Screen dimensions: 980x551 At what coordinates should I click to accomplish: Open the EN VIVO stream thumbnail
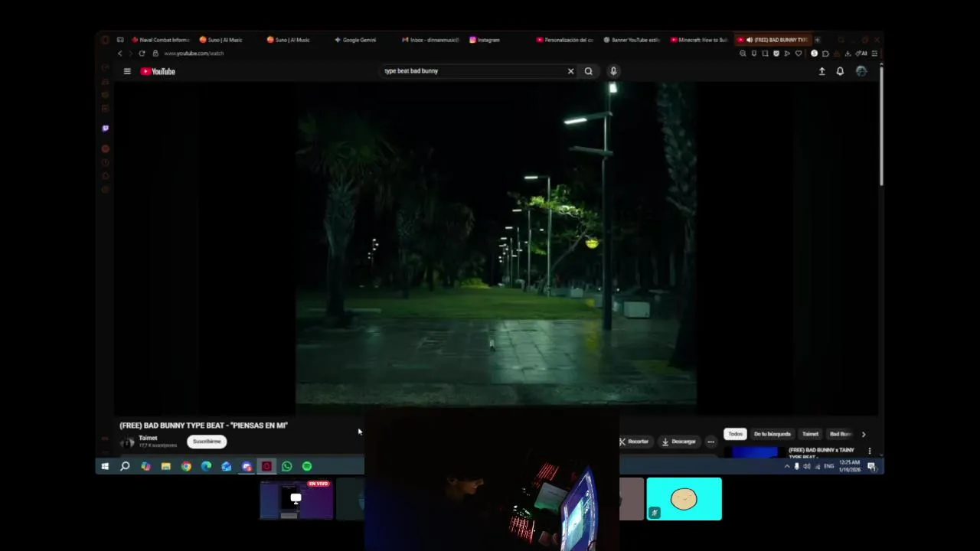pyautogui.click(x=296, y=499)
